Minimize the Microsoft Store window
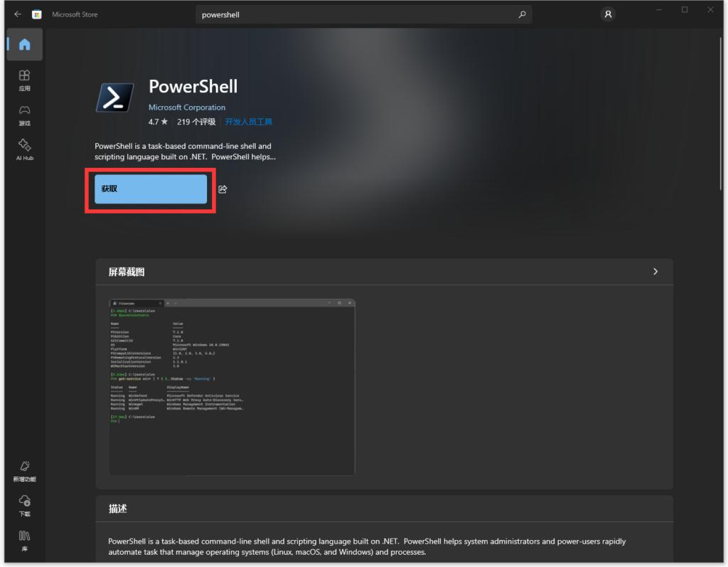The image size is (728, 567). [x=659, y=10]
